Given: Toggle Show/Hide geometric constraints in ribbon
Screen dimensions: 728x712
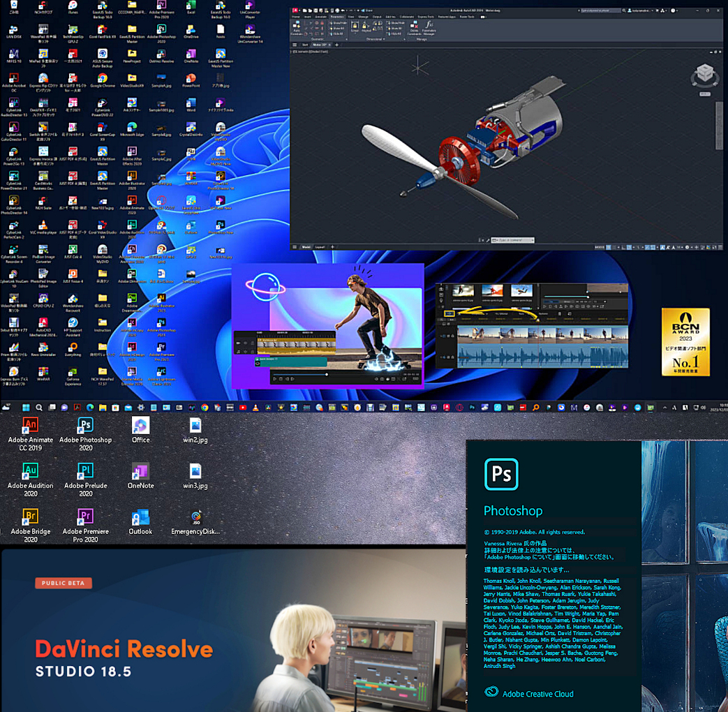Looking at the screenshot, I should tap(337, 23).
